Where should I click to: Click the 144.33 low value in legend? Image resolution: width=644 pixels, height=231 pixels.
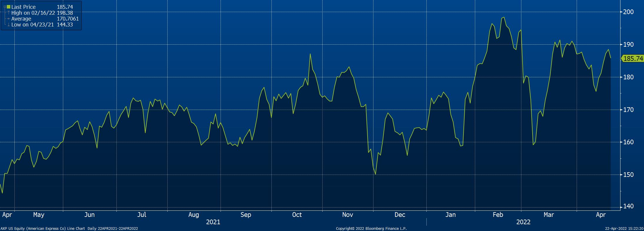pyautogui.click(x=65, y=25)
